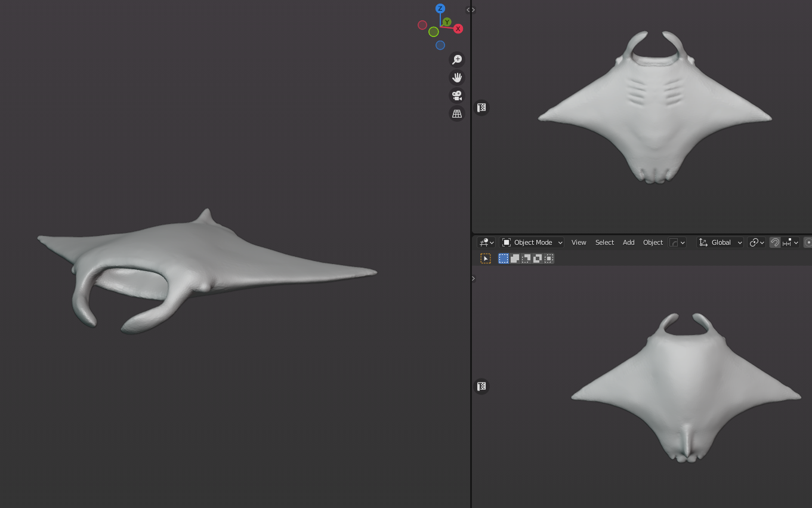
Task: Enable the extend selection mode button
Action: (x=515, y=258)
